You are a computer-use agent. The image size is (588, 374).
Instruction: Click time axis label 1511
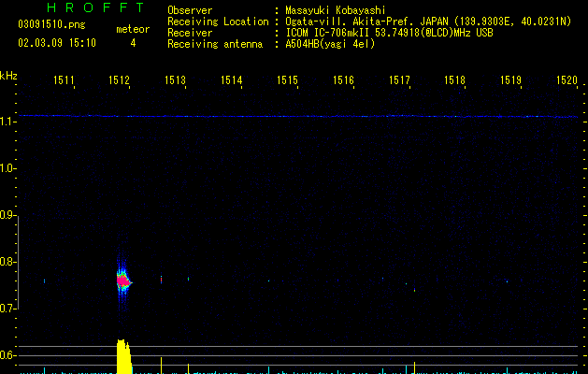click(64, 79)
